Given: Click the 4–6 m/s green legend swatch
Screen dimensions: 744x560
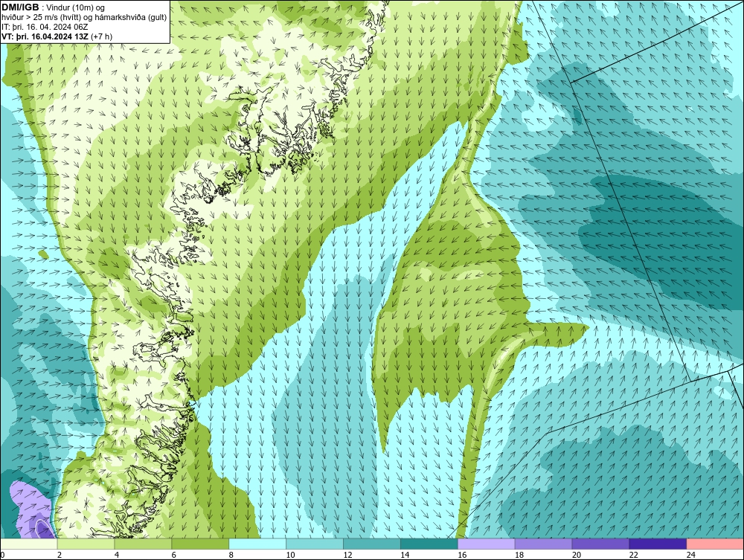Looking at the screenshot, I should 143,544.
